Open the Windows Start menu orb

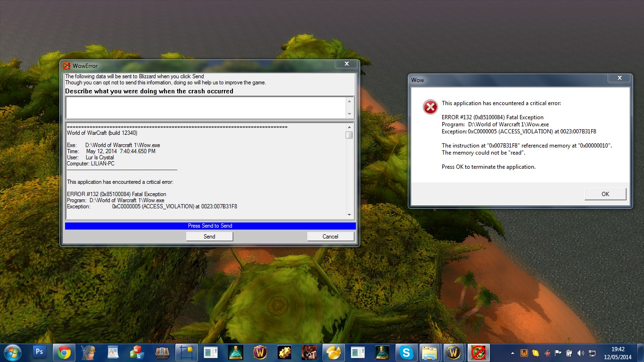coord(12,352)
